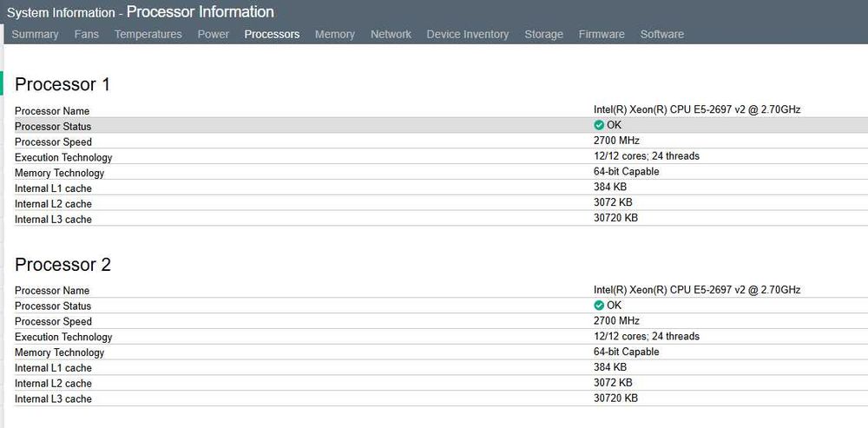868x428 pixels.
Task: Select Processor 1 Processor Status row label
Action: 53,127
